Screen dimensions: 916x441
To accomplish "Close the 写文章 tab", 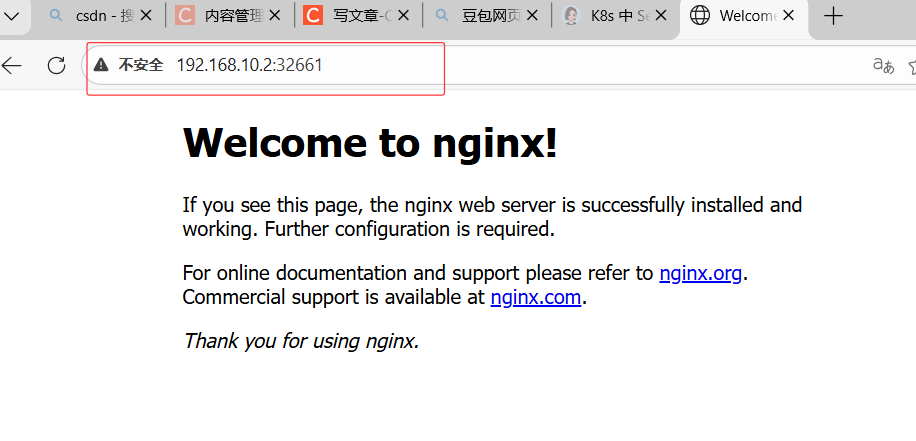I will point(403,16).
